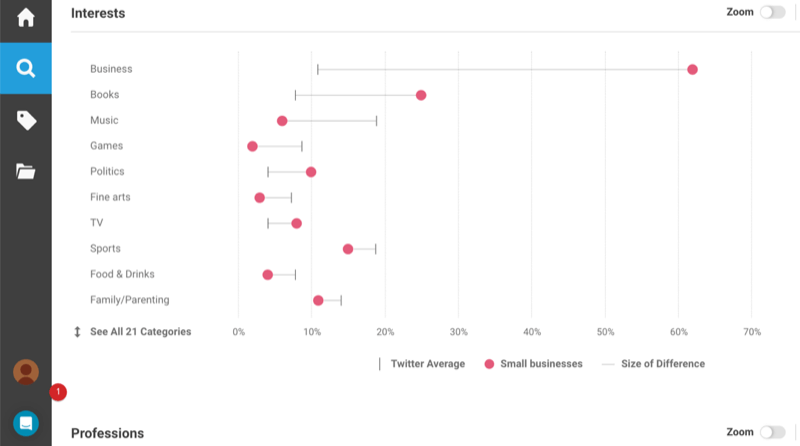Click the Family/Parenting category label
Image resolution: width=800 pixels, height=446 pixels.
pyautogui.click(x=129, y=300)
